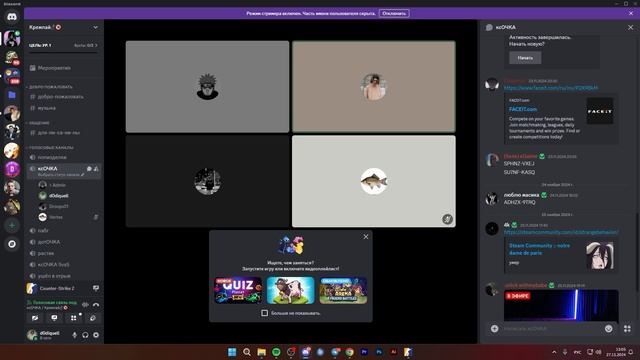The width and height of the screenshot is (640, 360).
Task: Click the plus attachment button in chat input
Action: pos(495,329)
